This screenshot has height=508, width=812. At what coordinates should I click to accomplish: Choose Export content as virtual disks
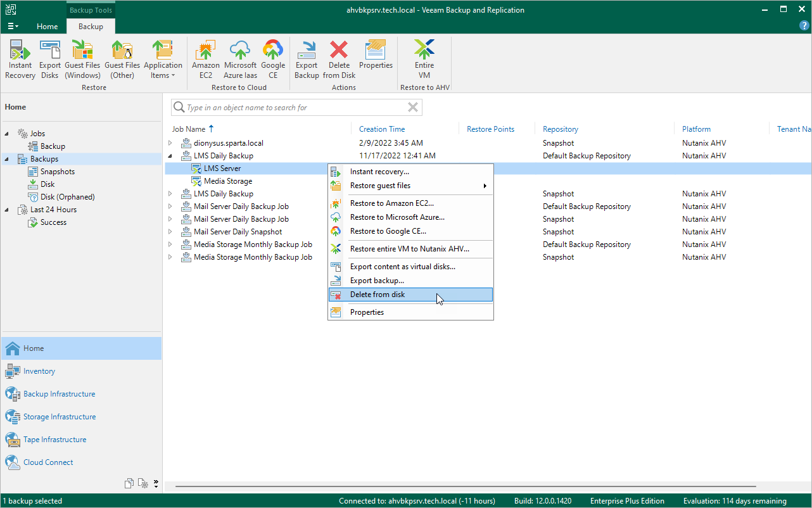click(410, 267)
